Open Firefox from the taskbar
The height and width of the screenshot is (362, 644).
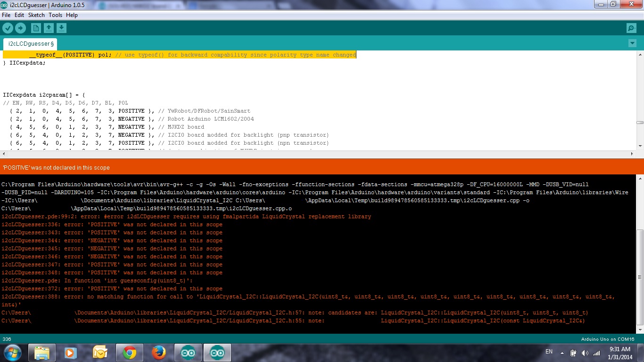158,352
